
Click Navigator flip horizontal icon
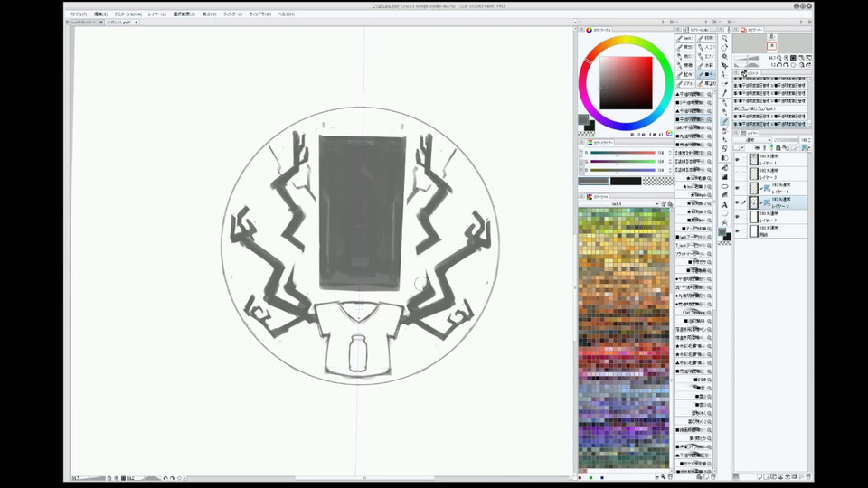(x=802, y=65)
